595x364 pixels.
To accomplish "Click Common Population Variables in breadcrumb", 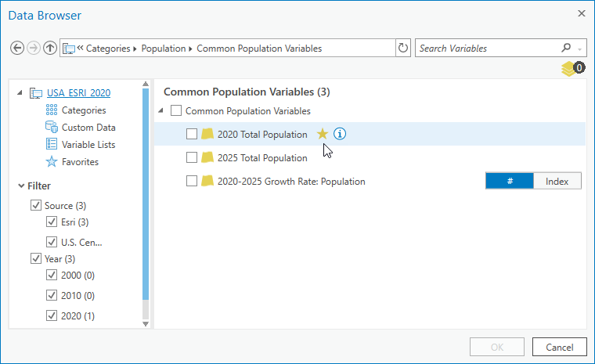I will pyautogui.click(x=259, y=49).
